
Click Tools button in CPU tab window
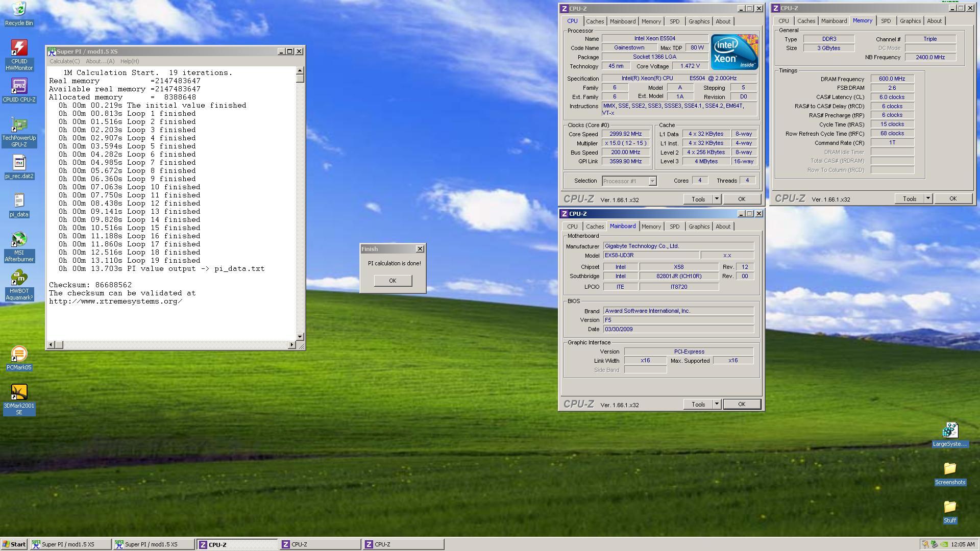[x=698, y=199]
